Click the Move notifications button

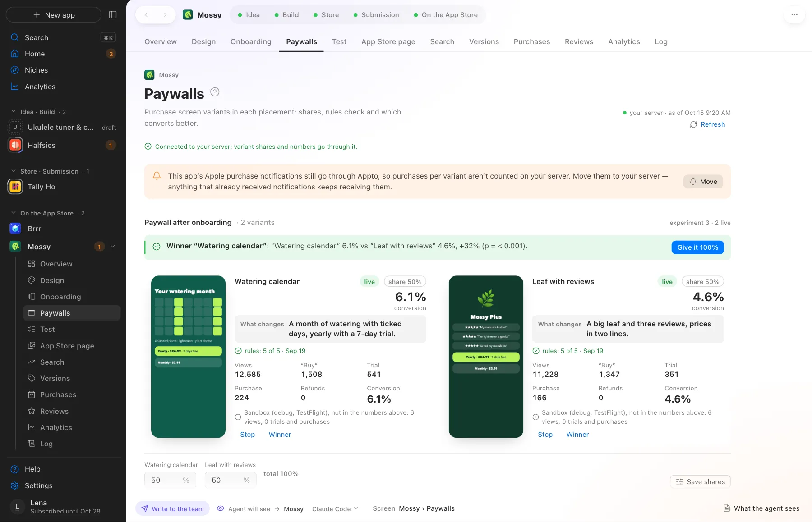[703, 181]
